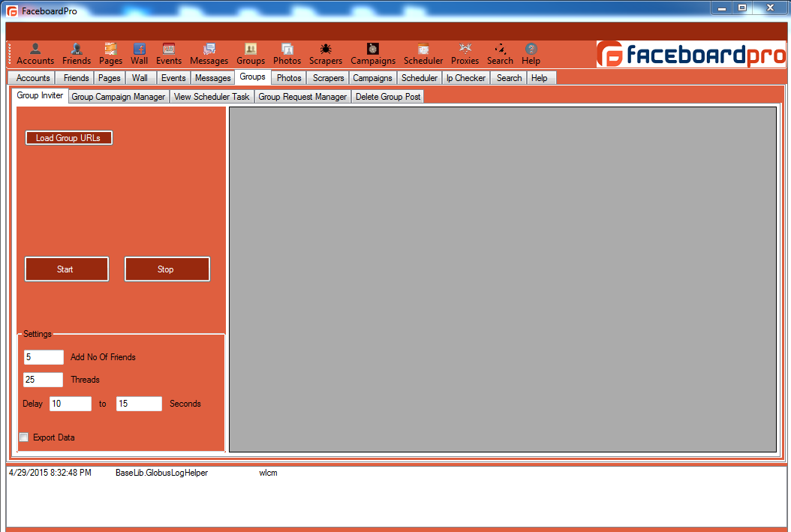Select the Groups tab

(x=253, y=77)
